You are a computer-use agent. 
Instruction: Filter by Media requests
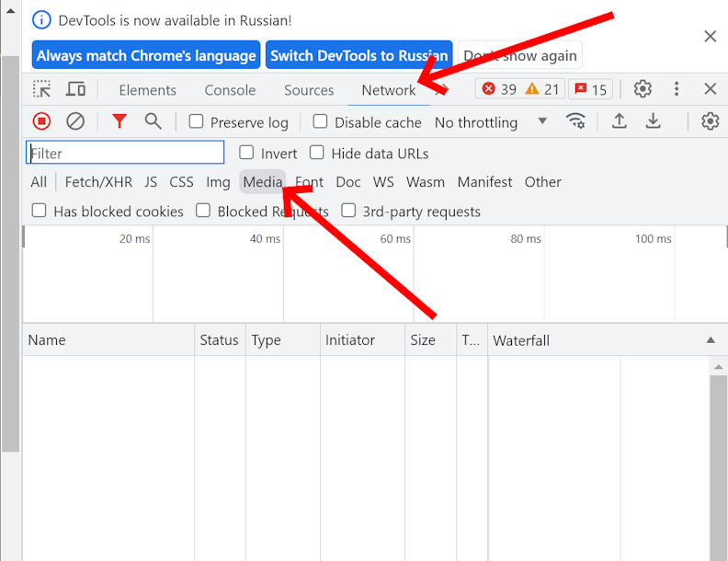[x=262, y=181]
